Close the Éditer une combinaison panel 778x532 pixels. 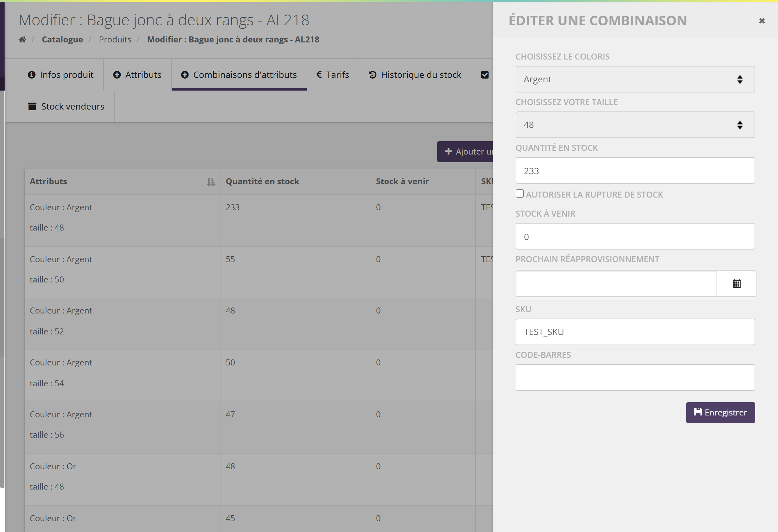coord(762,21)
